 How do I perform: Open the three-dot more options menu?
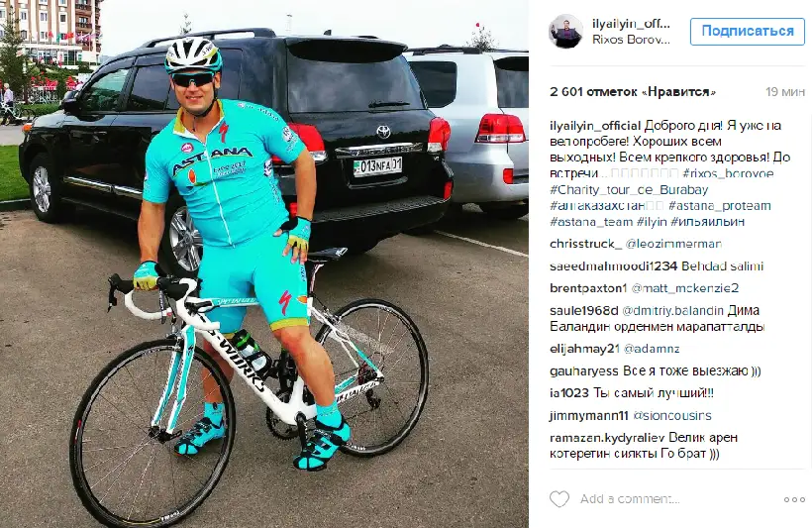pos(794,499)
